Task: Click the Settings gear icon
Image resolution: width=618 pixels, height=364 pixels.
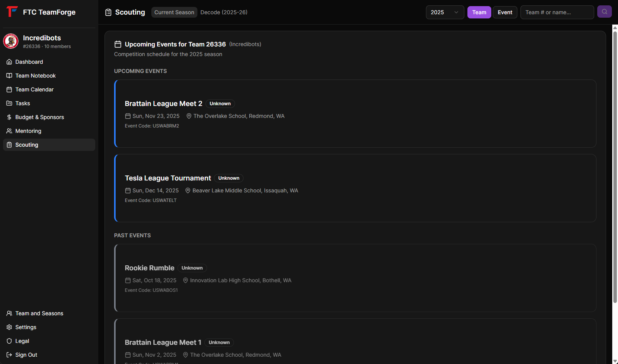Action: [9, 327]
